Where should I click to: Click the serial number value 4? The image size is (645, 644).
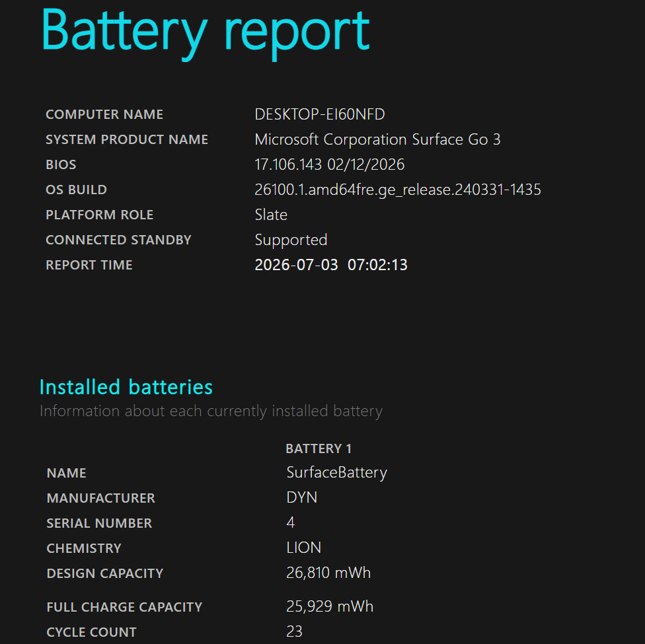(290, 522)
